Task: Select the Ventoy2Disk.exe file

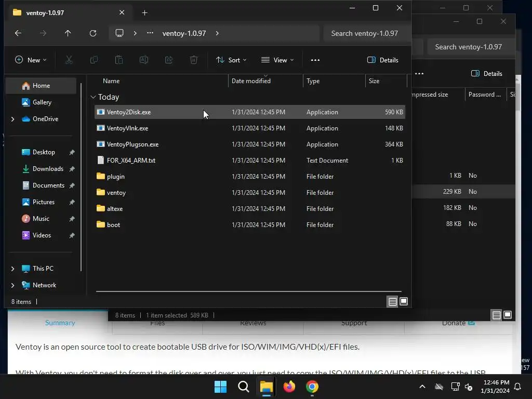Action: pyautogui.click(x=250, y=112)
